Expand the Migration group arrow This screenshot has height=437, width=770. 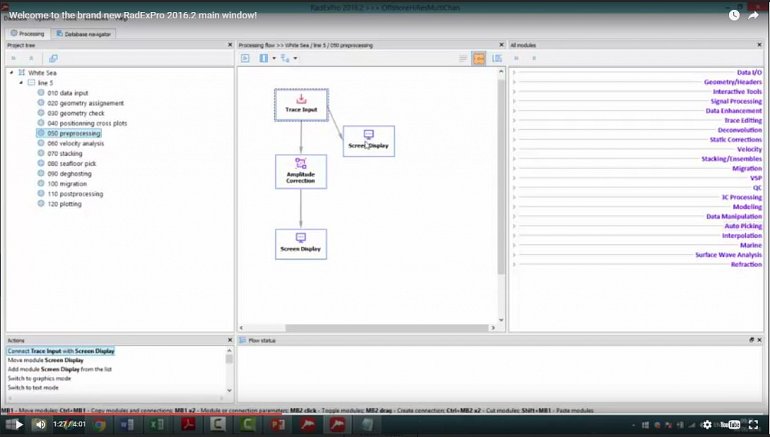click(x=514, y=168)
